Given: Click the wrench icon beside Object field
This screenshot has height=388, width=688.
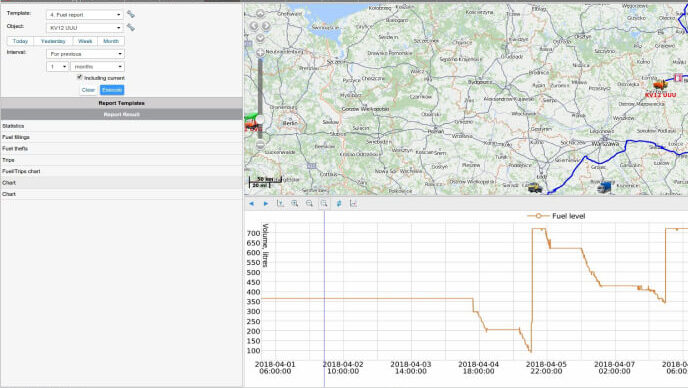Looking at the screenshot, I should pyautogui.click(x=131, y=27).
